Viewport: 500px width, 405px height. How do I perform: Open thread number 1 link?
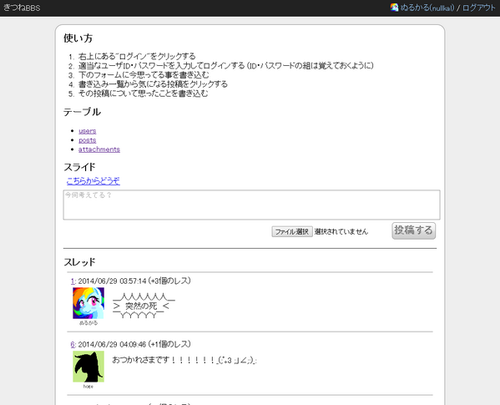[73, 281]
